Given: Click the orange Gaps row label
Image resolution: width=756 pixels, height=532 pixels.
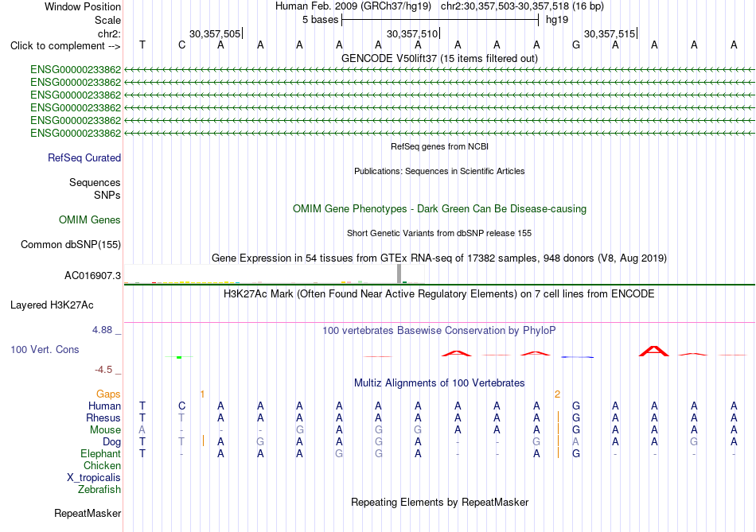Looking at the screenshot, I should coord(108,394).
